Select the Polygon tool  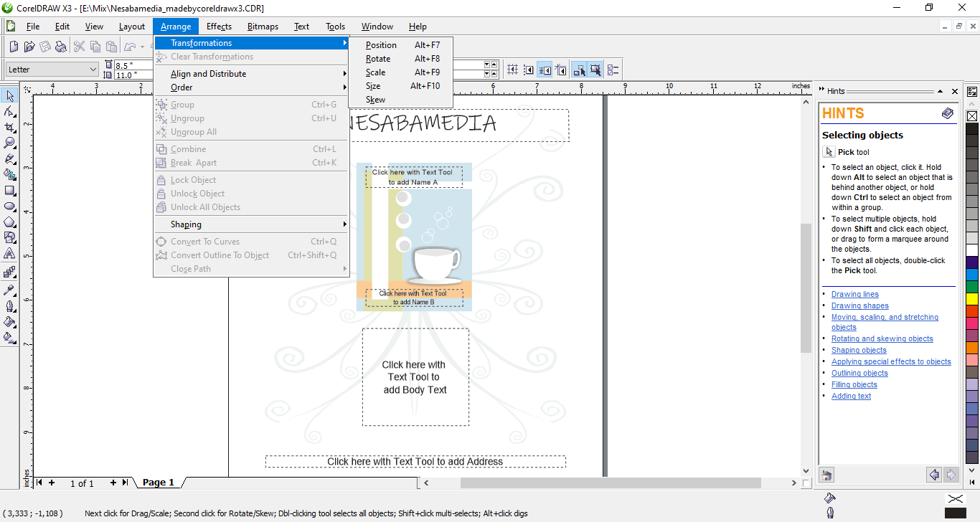click(x=10, y=222)
